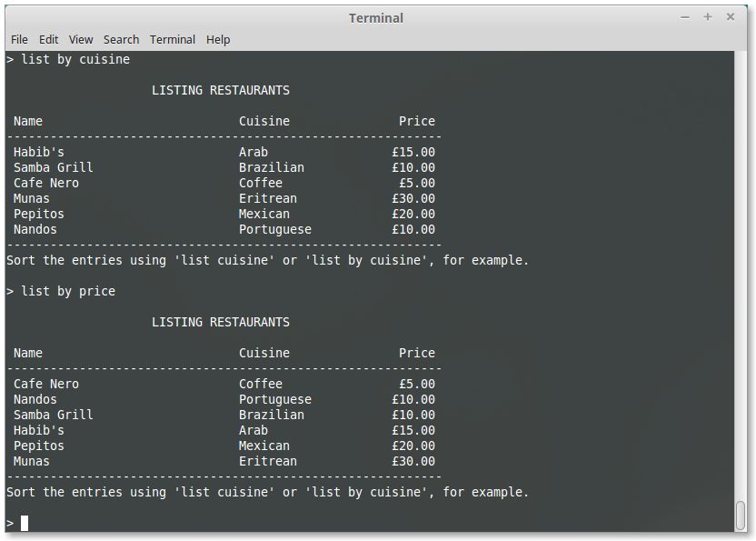Click the last 'Sort the entries' hint line
The height and width of the screenshot is (541, 756).
pos(267,492)
